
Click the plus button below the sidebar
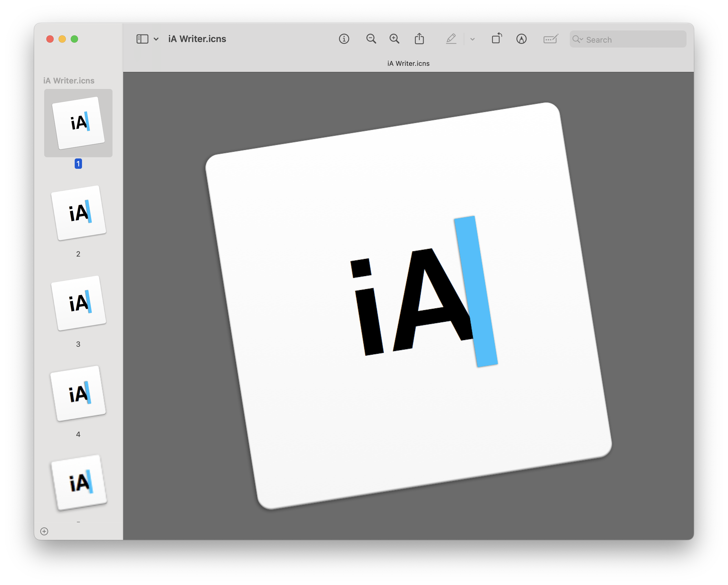[45, 531]
